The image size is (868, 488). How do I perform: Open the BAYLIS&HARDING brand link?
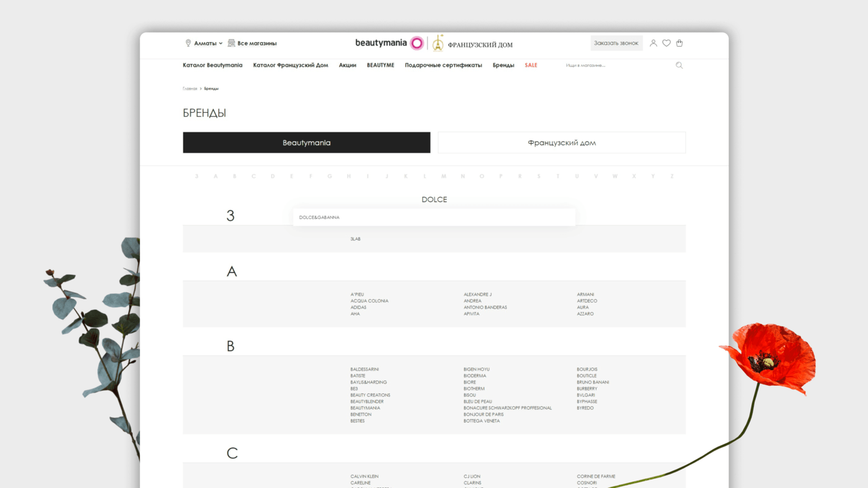pos(369,382)
